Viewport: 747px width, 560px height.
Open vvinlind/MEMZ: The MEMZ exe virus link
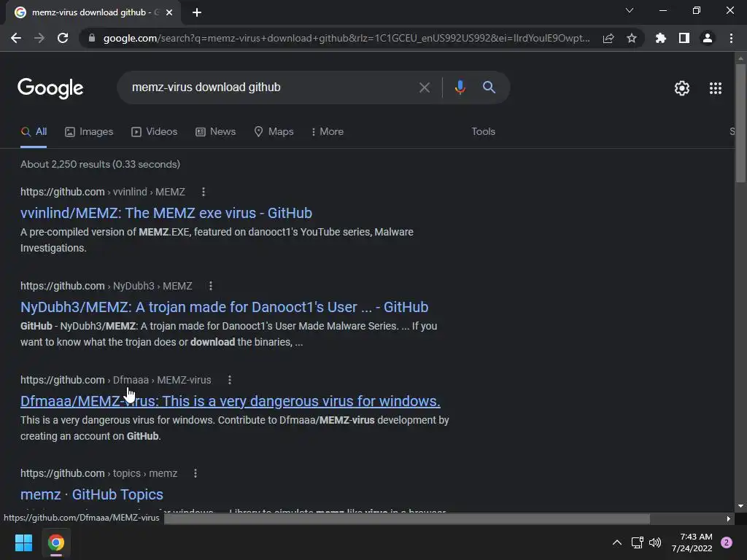(166, 213)
